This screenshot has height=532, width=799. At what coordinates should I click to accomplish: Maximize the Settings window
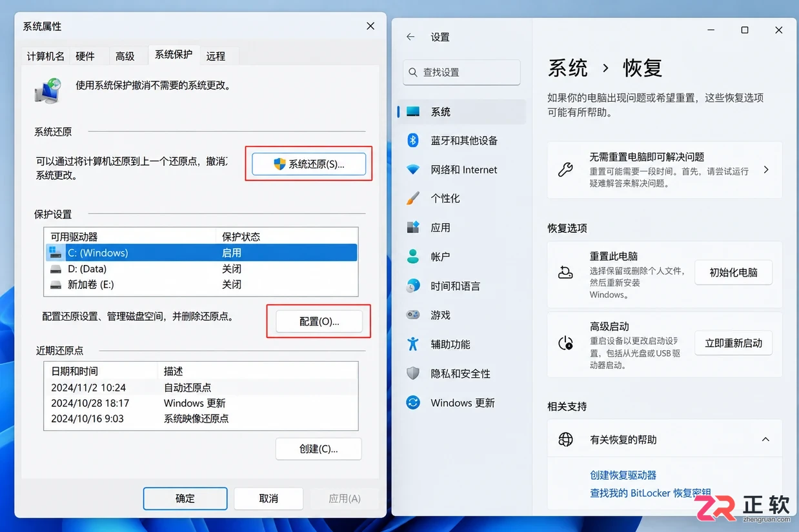(745, 30)
